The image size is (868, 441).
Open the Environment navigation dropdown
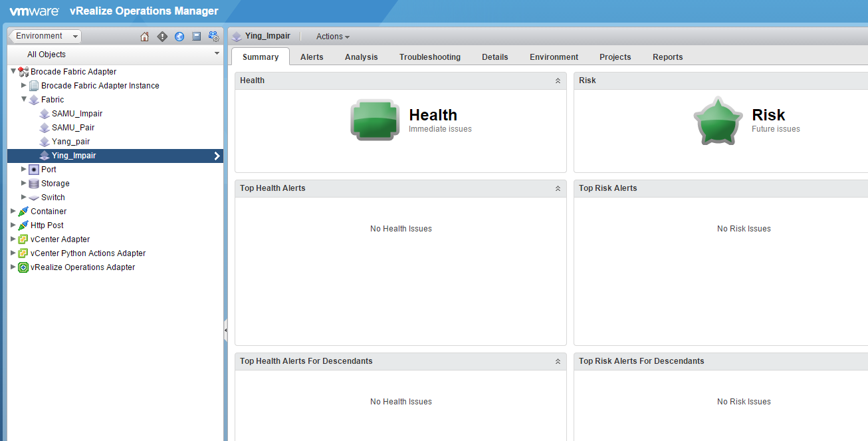[x=47, y=36]
